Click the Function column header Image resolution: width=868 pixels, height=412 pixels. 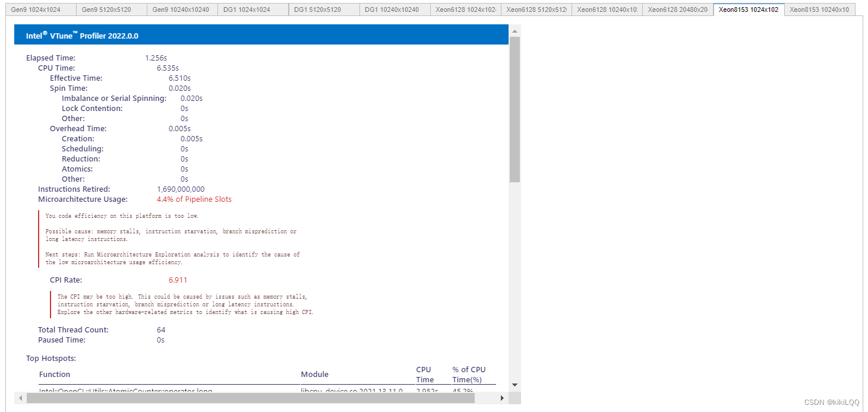(55, 375)
